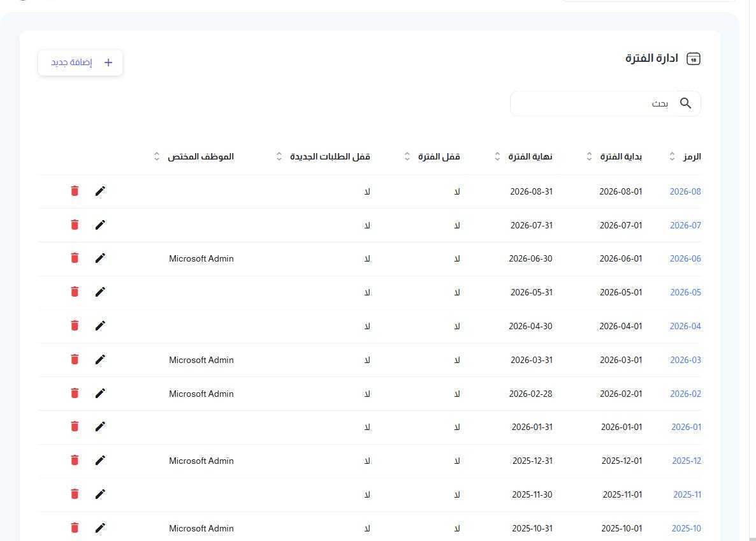Delete the 2026-05 period entry

click(x=75, y=292)
